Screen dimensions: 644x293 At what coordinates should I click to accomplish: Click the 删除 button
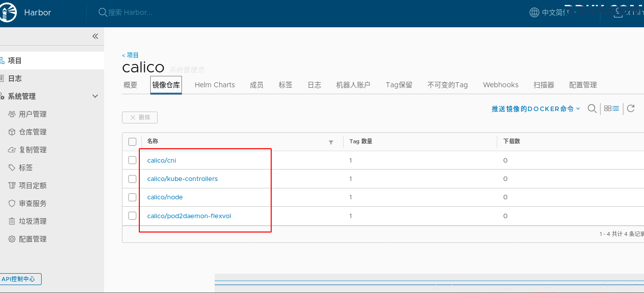click(140, 117)
